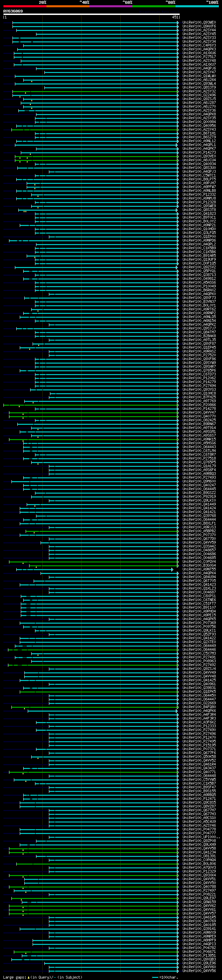Select hit label UniRef100_Q461R5

(199, 917)
